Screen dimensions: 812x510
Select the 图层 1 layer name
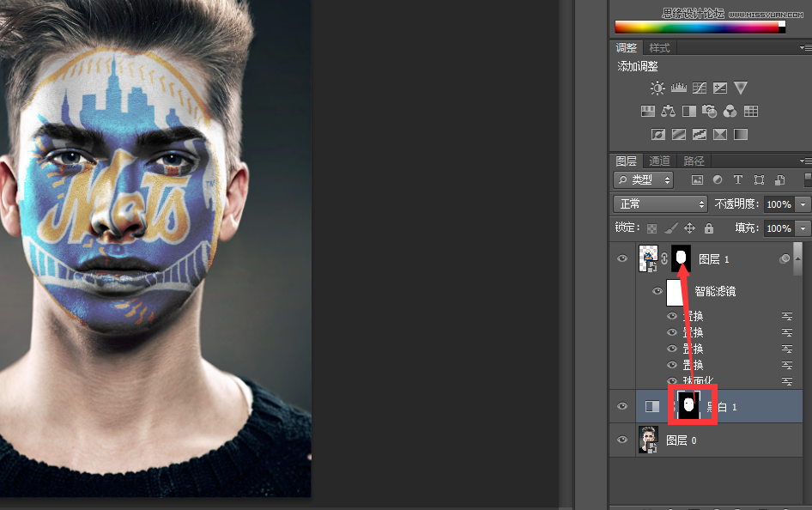713,259
